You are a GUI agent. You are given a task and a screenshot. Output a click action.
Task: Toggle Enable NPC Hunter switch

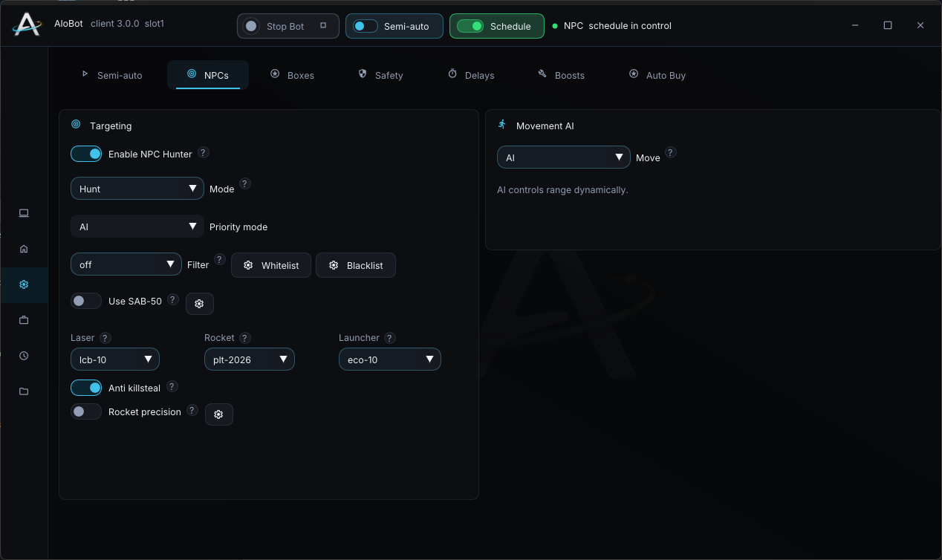pyautogui.click(x=86, y=154)
